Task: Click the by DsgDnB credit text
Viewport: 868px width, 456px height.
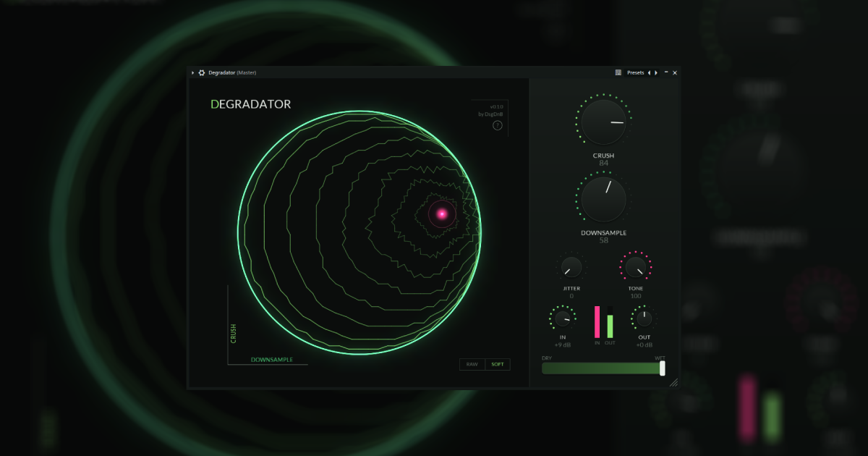Action: (490, 114)
